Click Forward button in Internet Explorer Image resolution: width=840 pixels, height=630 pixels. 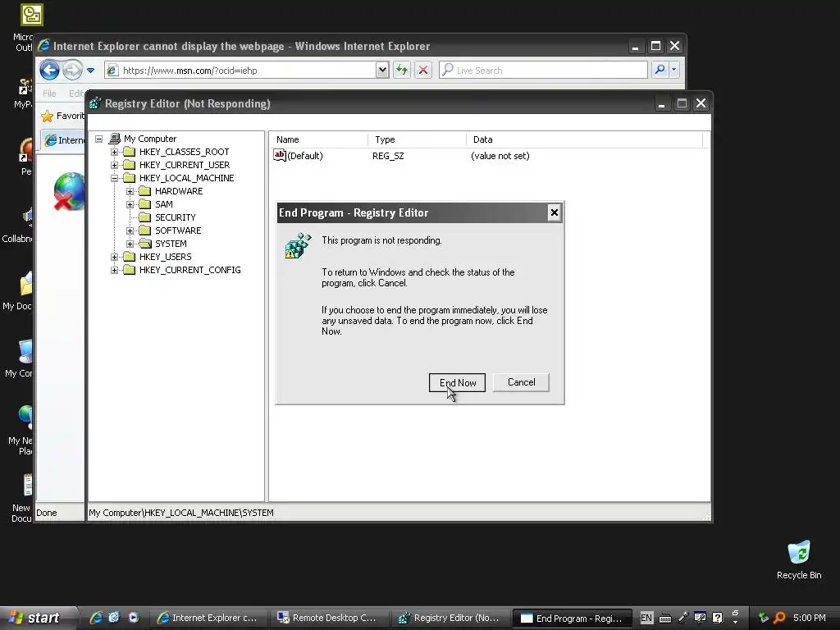click(x=72, y=71)
